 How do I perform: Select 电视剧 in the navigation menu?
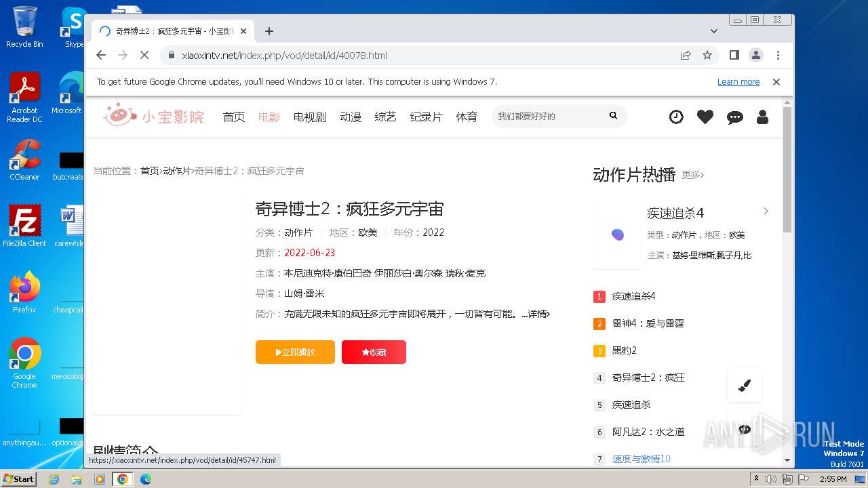pos(310,117)
